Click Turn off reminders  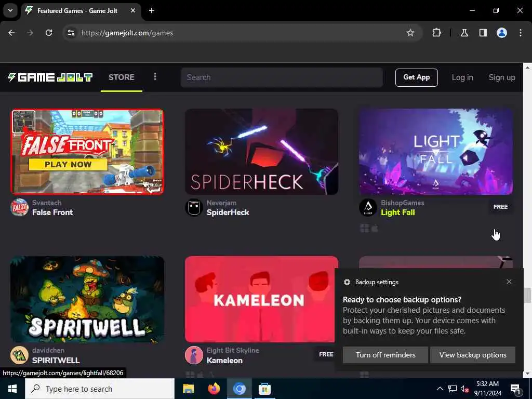pos(385,355)
